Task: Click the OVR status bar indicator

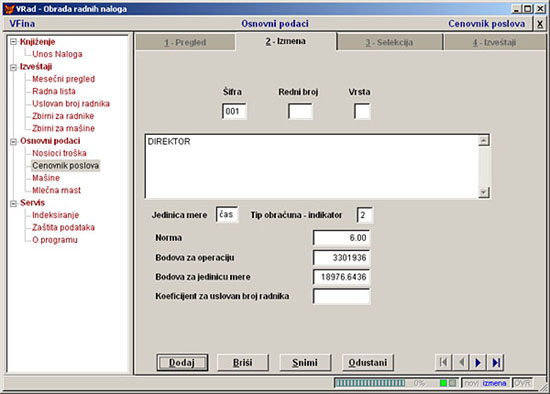Action: point(522,383)
